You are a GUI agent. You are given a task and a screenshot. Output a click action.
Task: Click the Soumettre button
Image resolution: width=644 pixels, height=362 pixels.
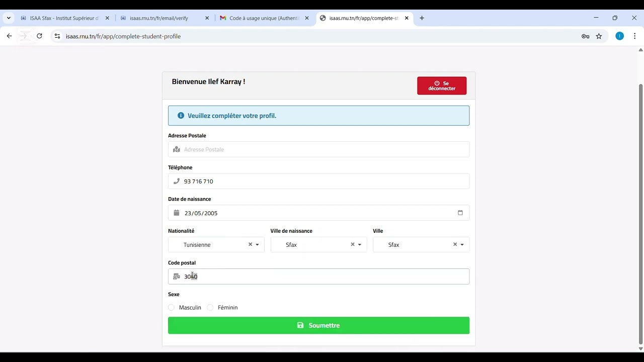click(x=318, y=325)
